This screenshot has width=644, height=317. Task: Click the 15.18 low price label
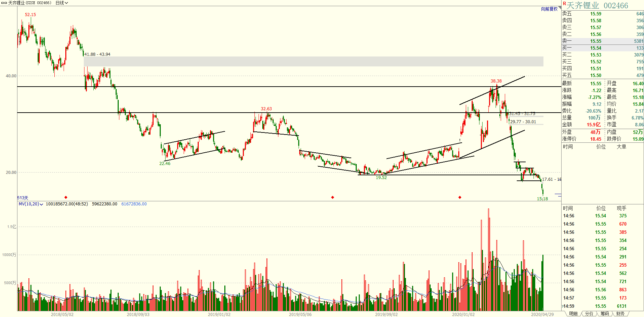542,199
